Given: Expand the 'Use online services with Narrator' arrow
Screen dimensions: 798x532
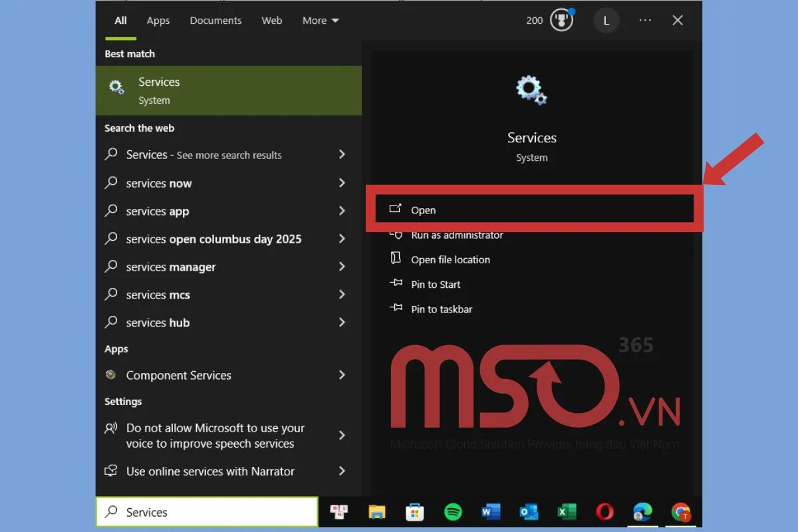Looking at the screenshot, I should tap(342, 471).
